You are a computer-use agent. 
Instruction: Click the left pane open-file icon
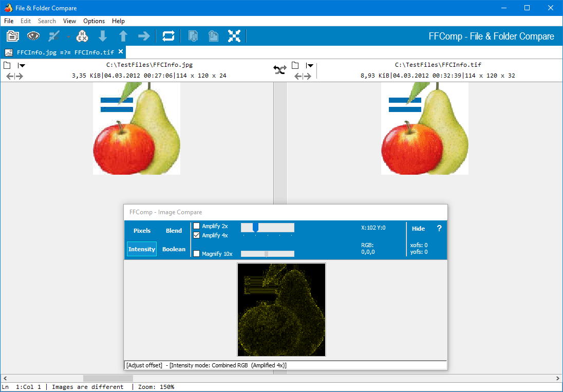click(7, 65)
